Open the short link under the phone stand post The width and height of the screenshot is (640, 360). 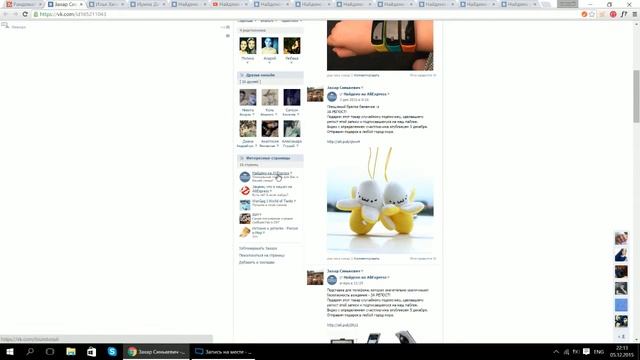342,325
